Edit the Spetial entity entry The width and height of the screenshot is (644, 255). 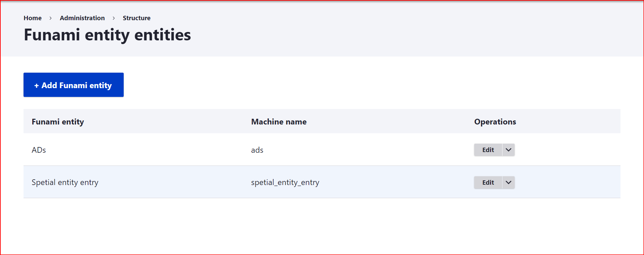point(488,182)
